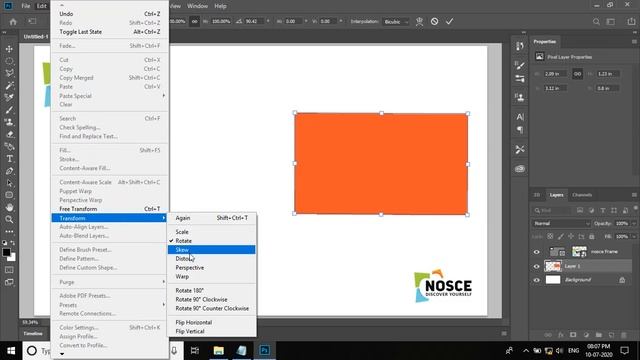Switch to the Channels tab
Screen dimensions: 640x360
[582, 195]
